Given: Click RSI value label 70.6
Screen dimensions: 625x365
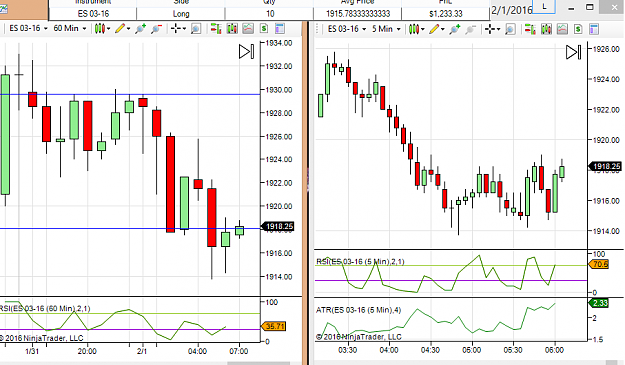Looking at the screenshot, I should [599, 264].
